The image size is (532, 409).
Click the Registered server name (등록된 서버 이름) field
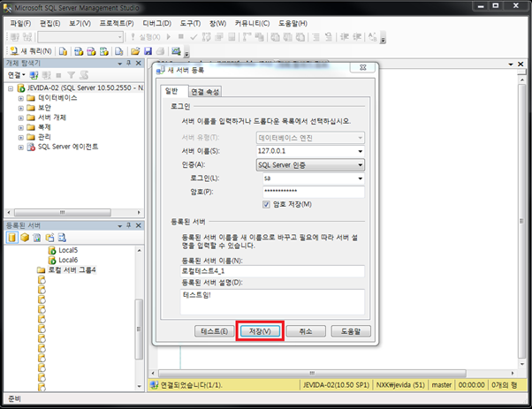272,271
